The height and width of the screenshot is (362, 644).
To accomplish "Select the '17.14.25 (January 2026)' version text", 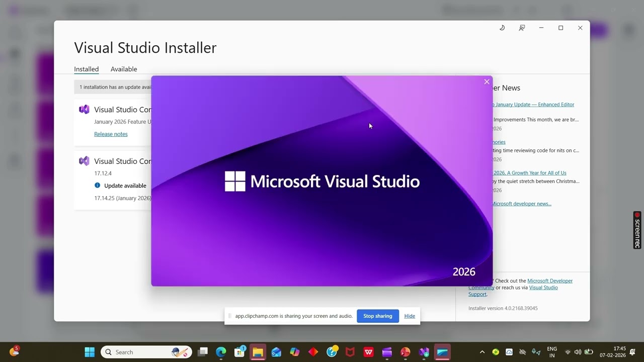I will [123, 198].
